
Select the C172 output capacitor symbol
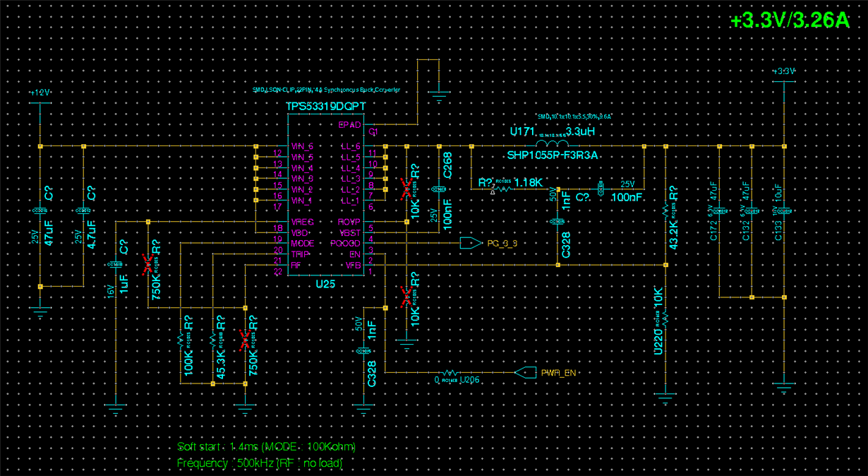(x=718, y=210)
